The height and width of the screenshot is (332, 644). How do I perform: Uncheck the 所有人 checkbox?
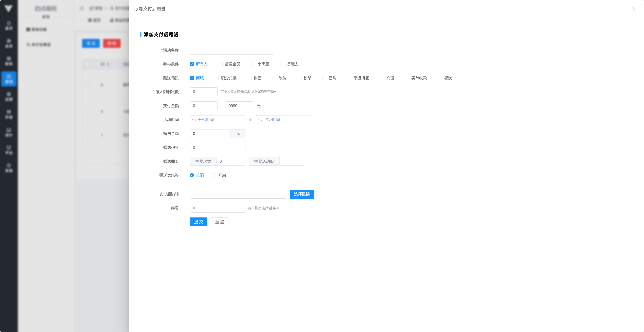(192, 64)
